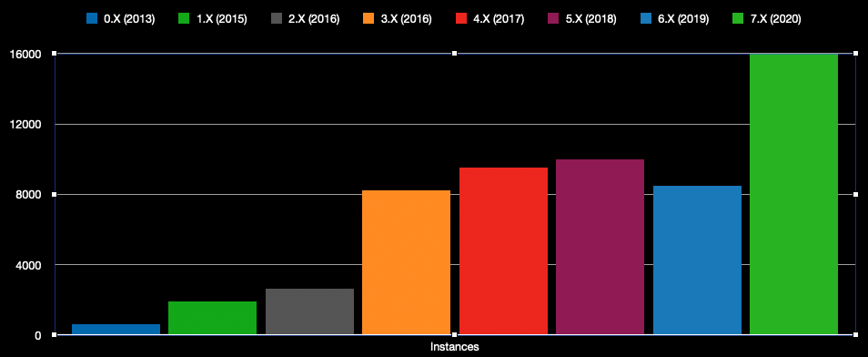Click the small green 1.X bar
868x357 pixels.
(x=212, y=318)
